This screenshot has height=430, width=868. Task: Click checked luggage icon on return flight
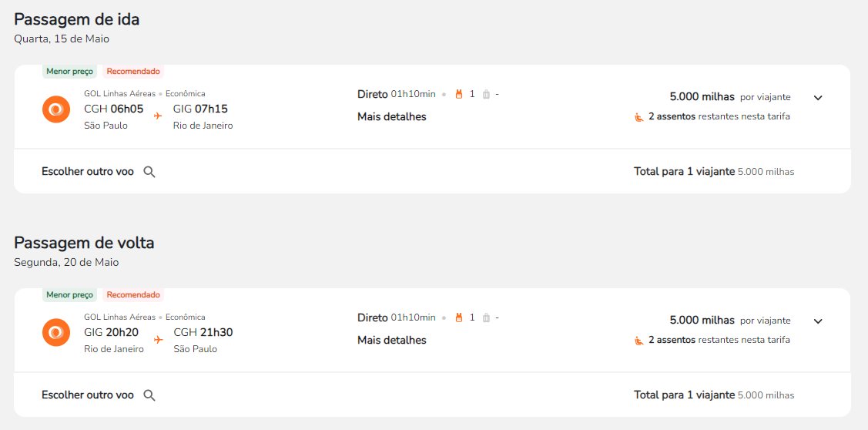tap(486, 317)
